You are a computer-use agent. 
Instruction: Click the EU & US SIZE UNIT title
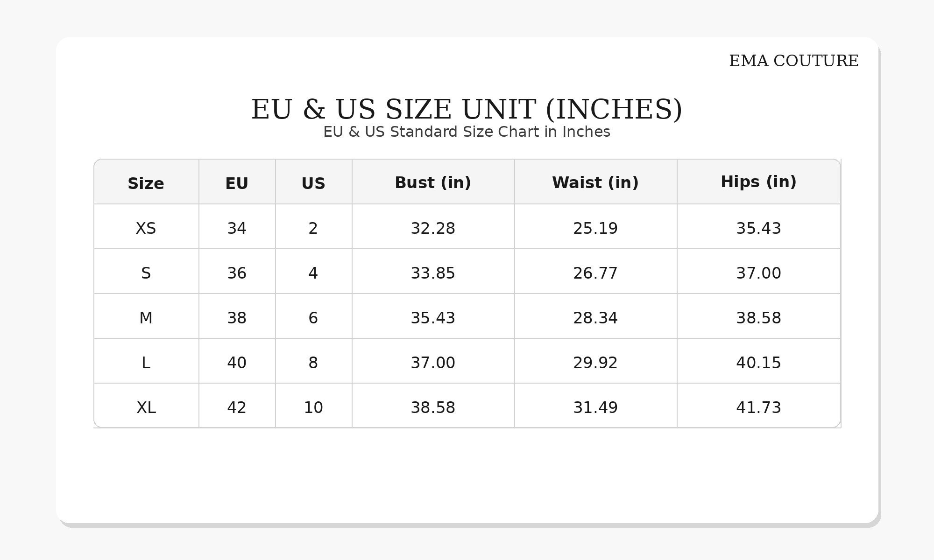(467, 110)
